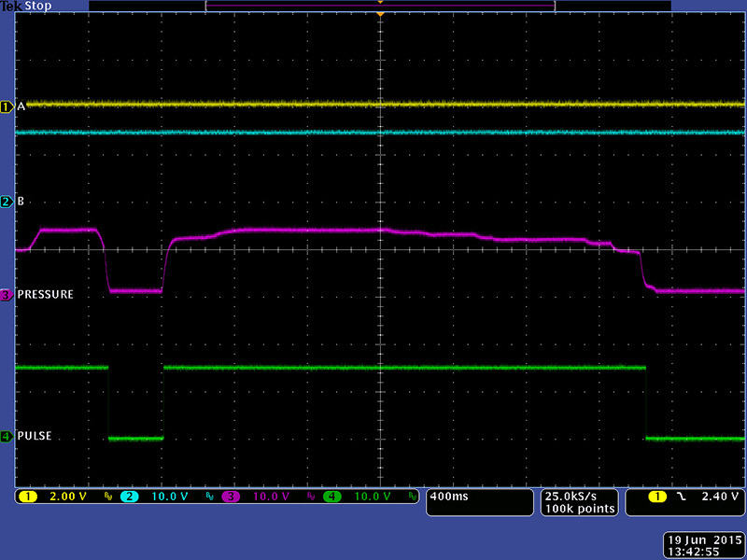Click the cyan channel 2 scale badge
This screenshot has width=747, height=560.
(131, 497)
